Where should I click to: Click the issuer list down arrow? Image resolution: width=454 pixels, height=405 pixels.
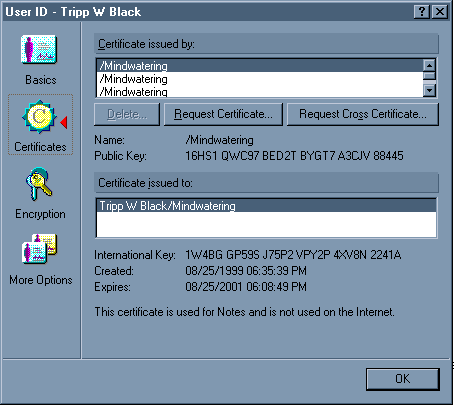(429, 90)
